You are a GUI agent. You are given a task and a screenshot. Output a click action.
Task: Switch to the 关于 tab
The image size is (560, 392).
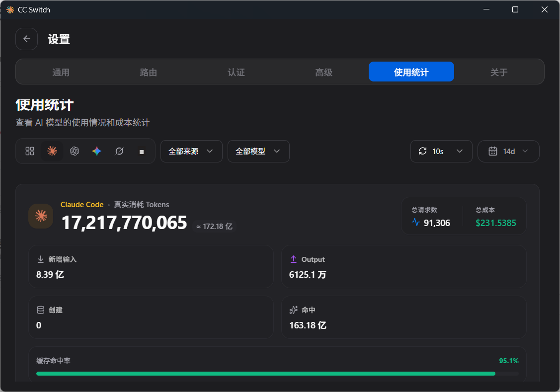(x=499, y=72)
